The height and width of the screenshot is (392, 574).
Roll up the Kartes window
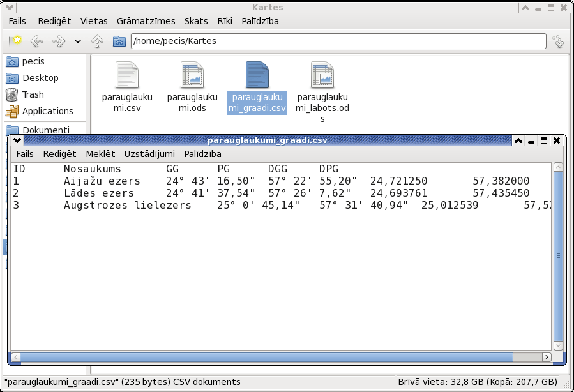click(x=525, y=7)
